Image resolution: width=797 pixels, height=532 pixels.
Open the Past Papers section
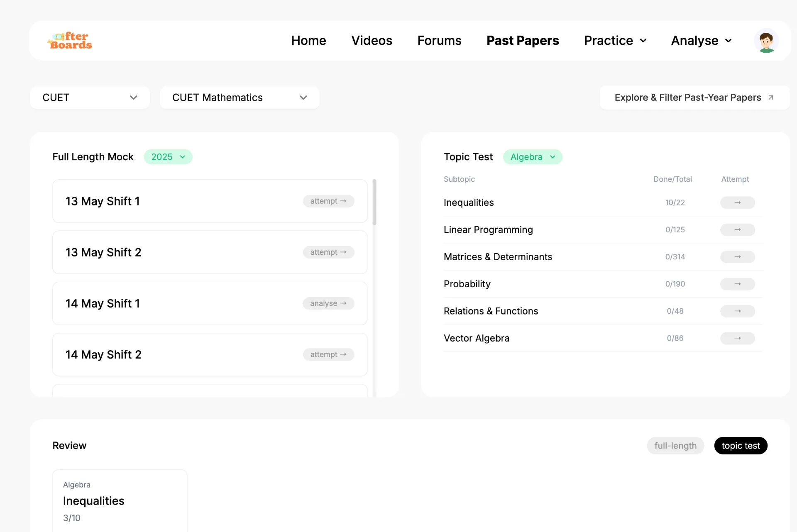pos(523,41)
